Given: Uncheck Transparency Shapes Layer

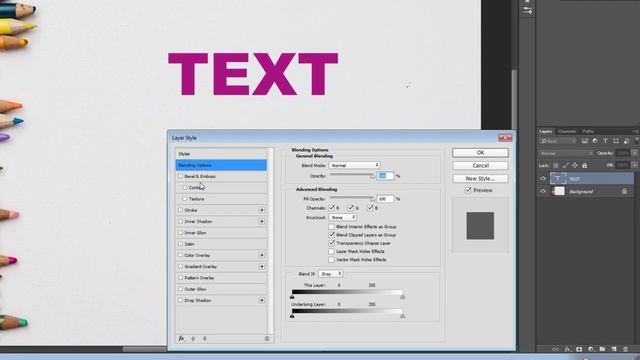Looking at the screenshot, I should point(331,243).
